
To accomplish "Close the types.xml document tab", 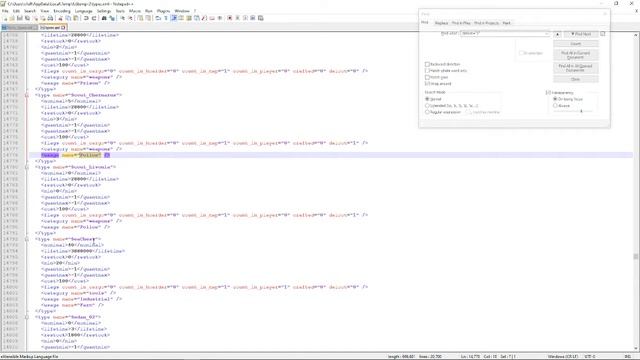I will [x=63, y=28].
